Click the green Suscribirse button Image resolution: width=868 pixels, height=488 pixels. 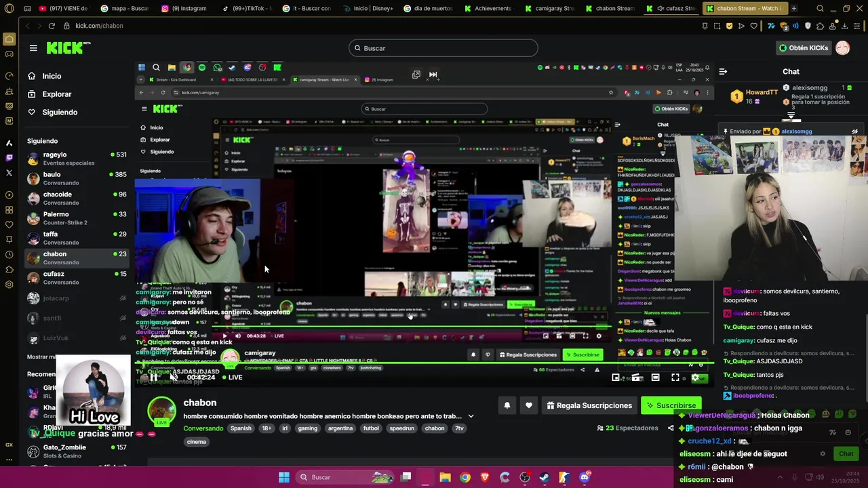671,405
